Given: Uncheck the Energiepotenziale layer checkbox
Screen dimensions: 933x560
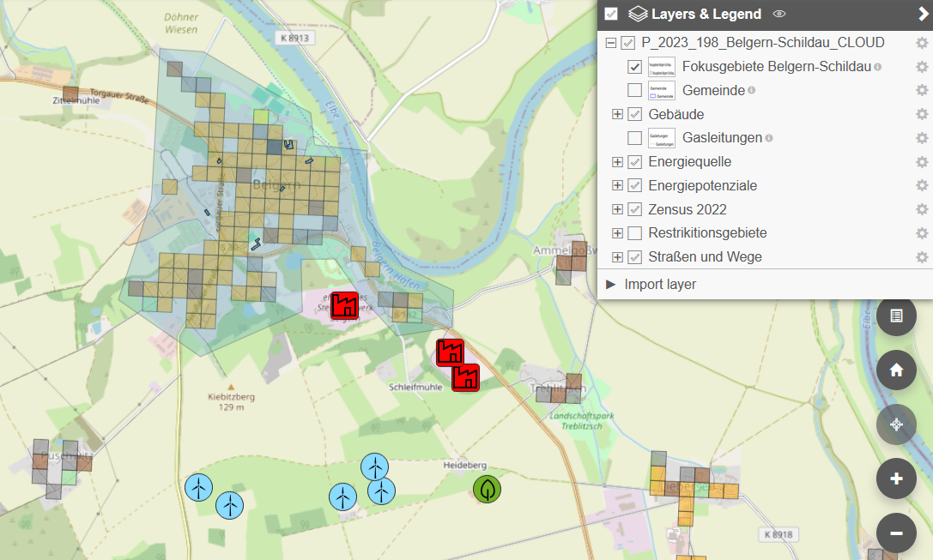Looking at the screenshot, I should coord(635,185).
